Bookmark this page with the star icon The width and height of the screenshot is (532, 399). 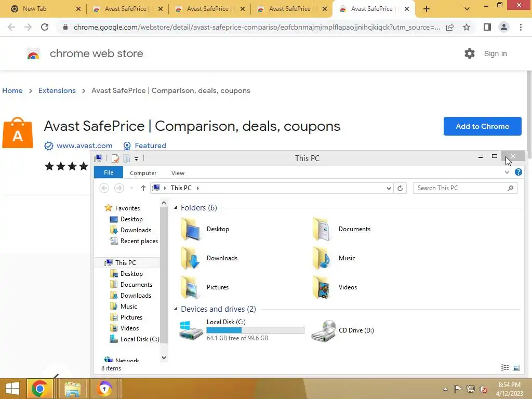coord(467,27)
